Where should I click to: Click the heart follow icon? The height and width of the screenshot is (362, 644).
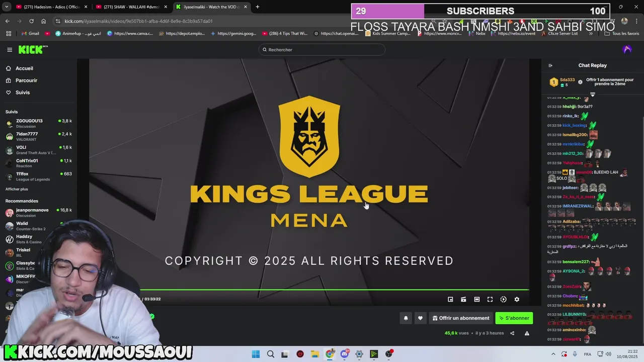420,318
